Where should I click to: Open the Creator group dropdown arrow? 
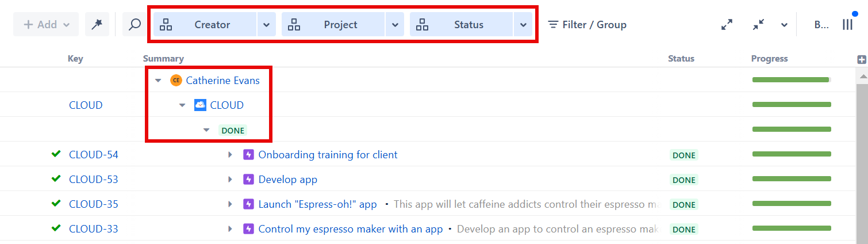click(266, 25)
